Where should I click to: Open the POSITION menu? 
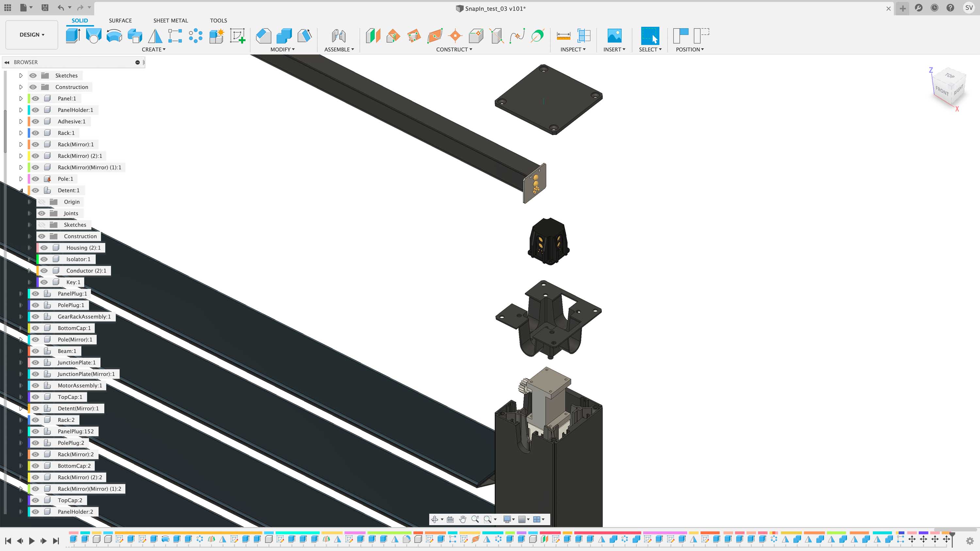pos(690,49)
